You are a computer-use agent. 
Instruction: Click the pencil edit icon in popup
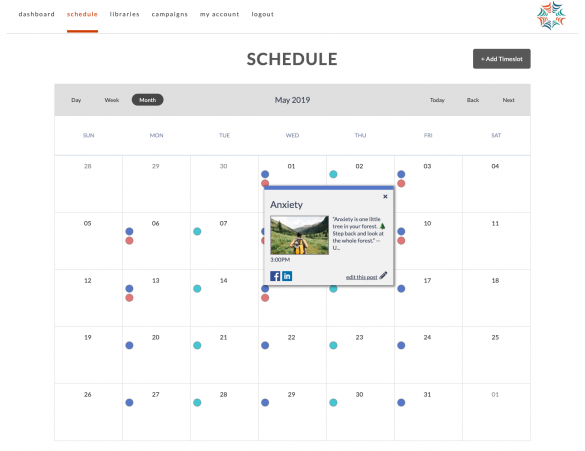click(383, 276)
